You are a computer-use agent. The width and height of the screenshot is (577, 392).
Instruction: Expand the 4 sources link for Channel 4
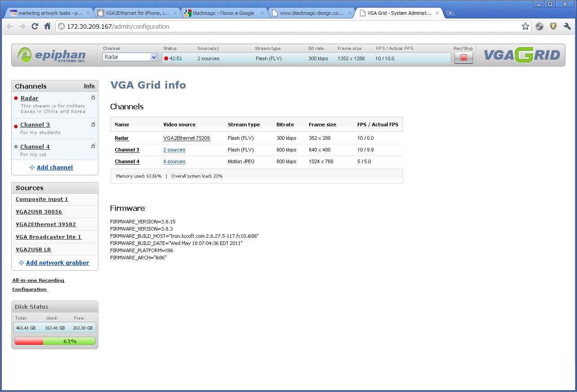(174, 162)
